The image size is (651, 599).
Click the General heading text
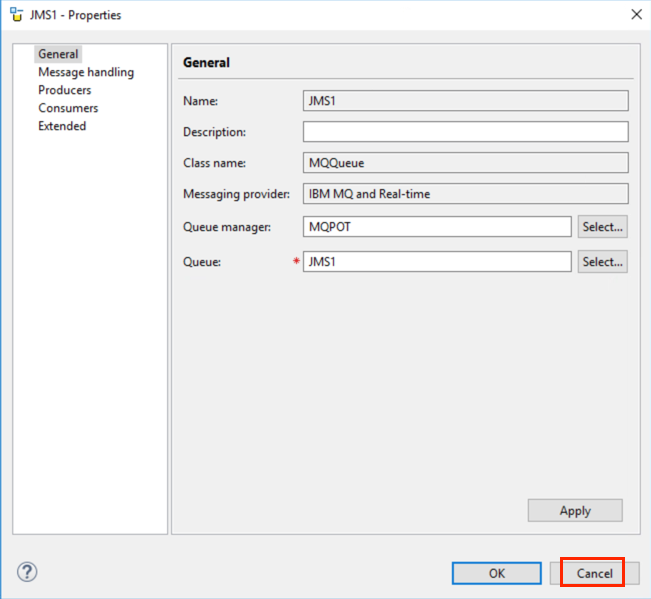pos(206,63)
